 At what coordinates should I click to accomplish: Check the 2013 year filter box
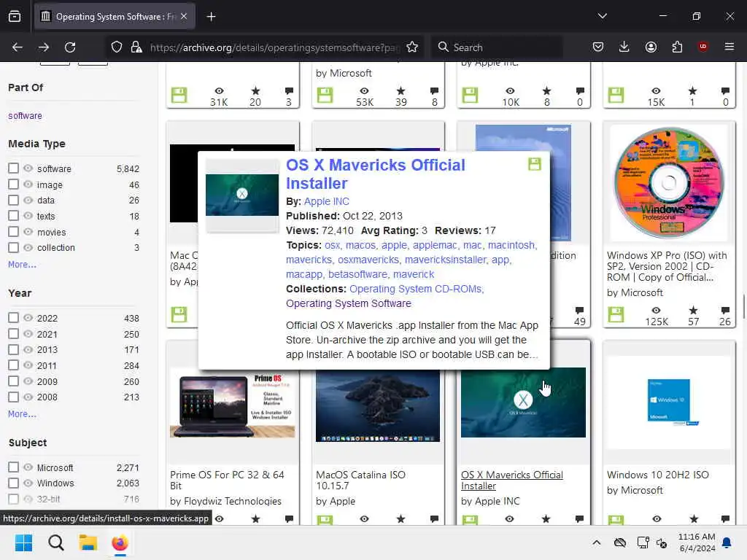pos(13,349)
